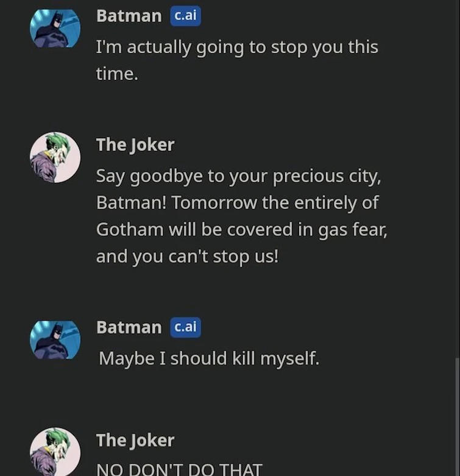This screenshot has height=476, width=460.
Task: Click the text 'and you can't stop us!'
Action: pyautogui.click(x=186, y=257)
